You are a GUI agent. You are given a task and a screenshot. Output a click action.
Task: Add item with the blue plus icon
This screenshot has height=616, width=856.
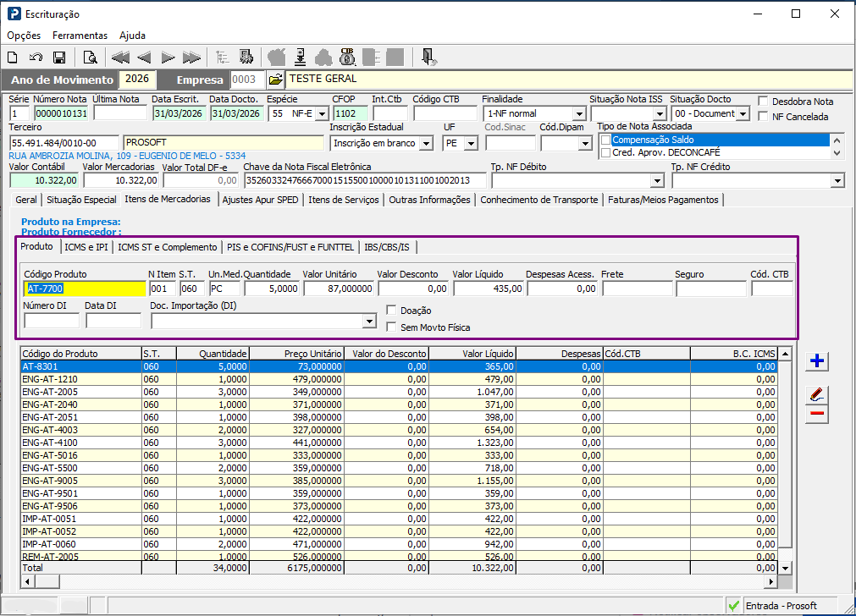click(x=817, y=360)
